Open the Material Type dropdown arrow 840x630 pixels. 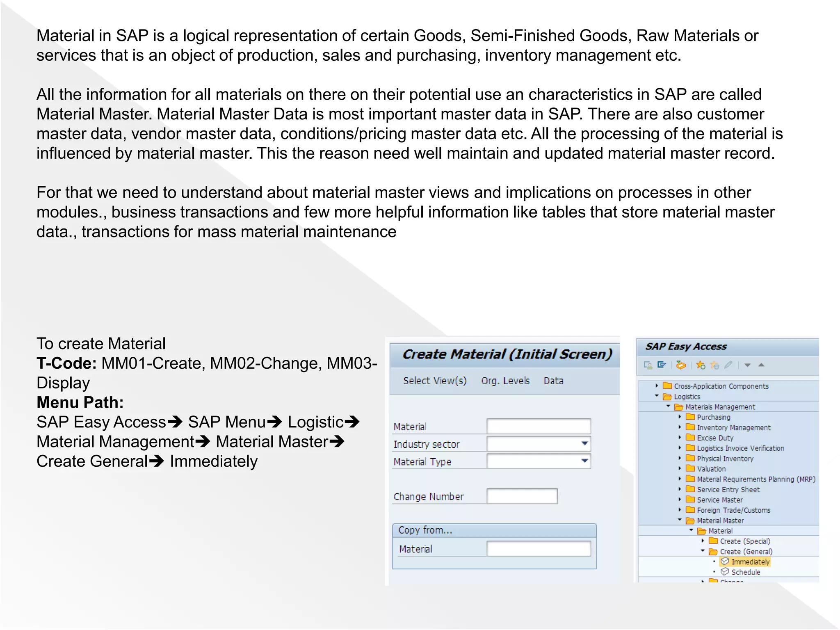[584, 461]
